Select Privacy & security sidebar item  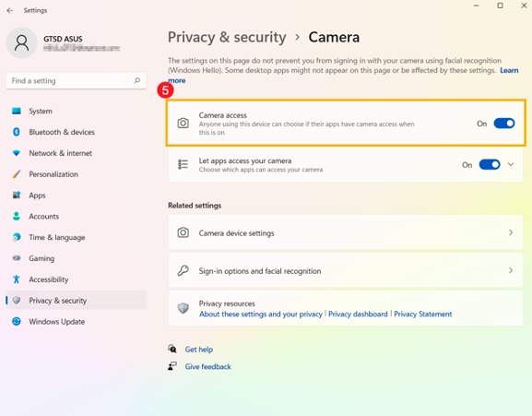(76, 301)
